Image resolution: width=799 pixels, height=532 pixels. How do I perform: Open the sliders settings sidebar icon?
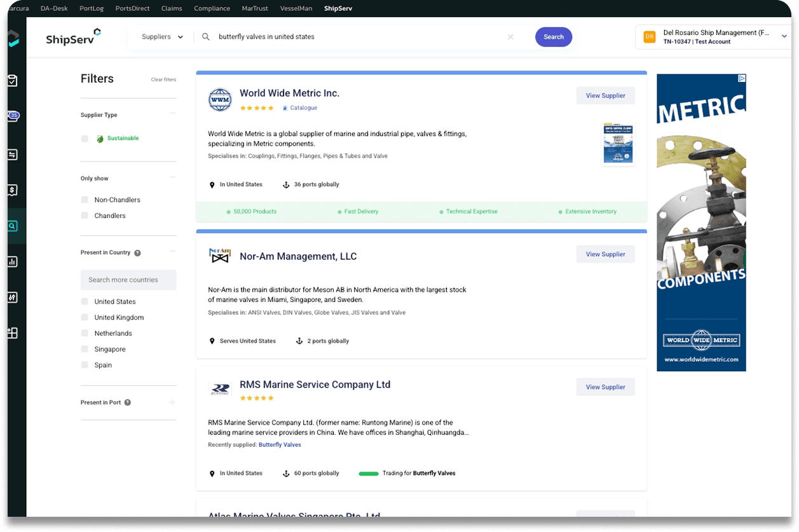[x=12, y=297]
